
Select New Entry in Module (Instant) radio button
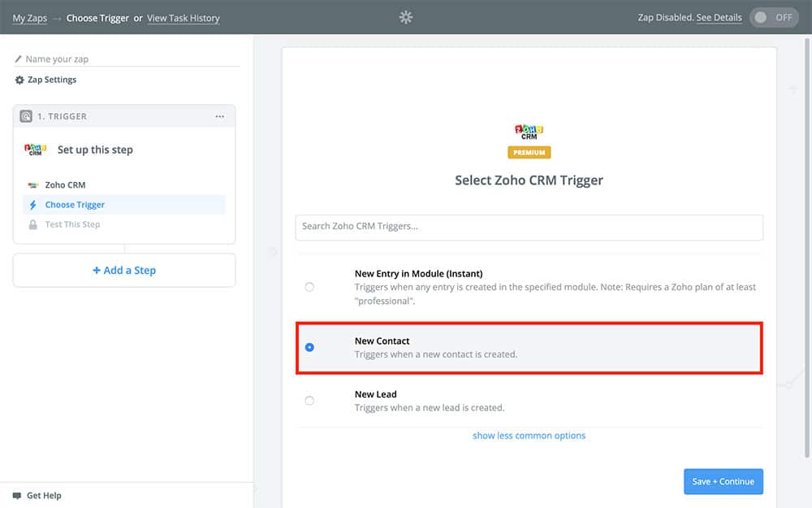(x=309, y=287)
